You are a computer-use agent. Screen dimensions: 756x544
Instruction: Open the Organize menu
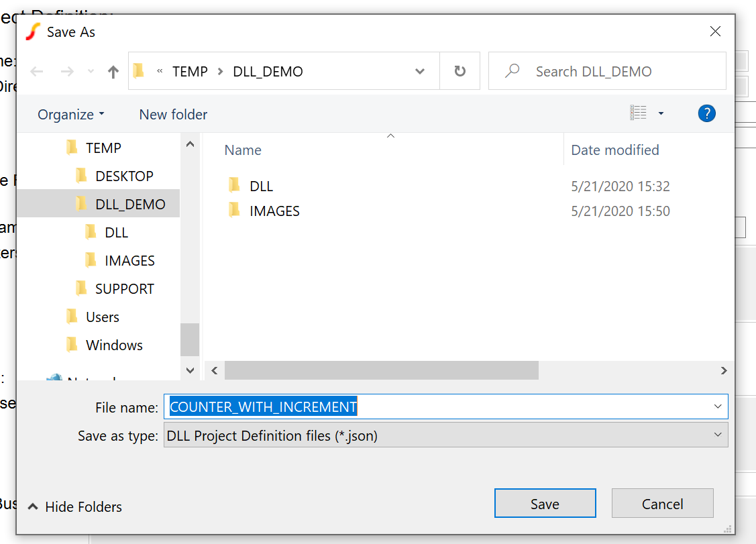(x=70, y=115)
